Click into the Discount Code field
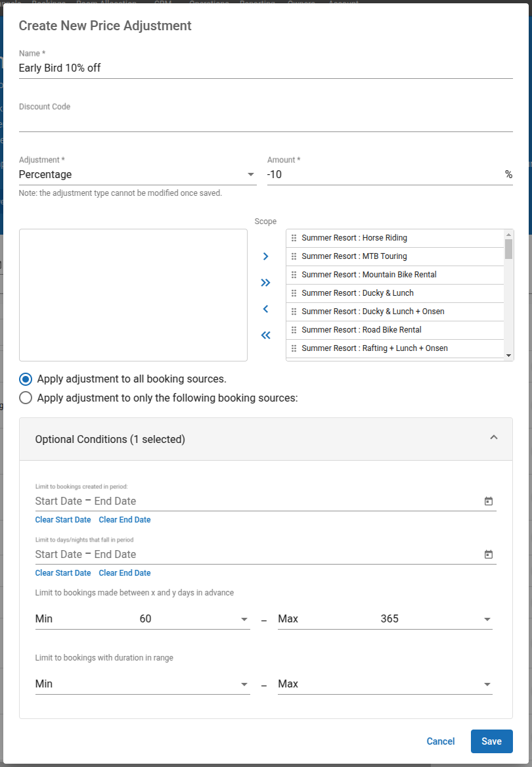The height and width of the screenshot is (767, 532). coord(265,122)
